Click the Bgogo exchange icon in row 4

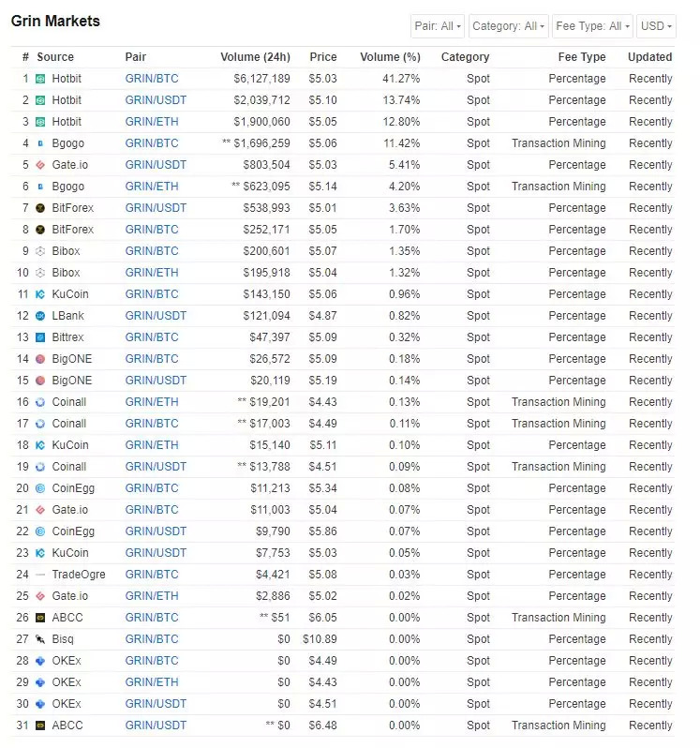40,143
